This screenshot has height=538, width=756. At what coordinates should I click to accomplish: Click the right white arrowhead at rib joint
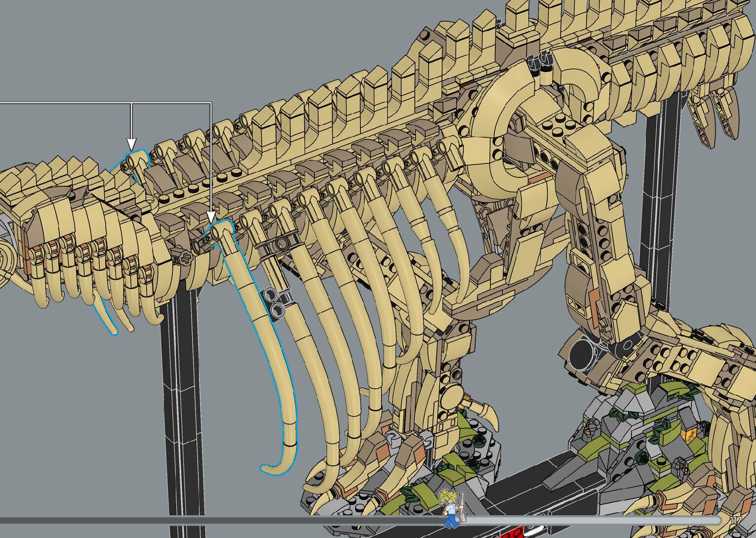pos(211,217)
